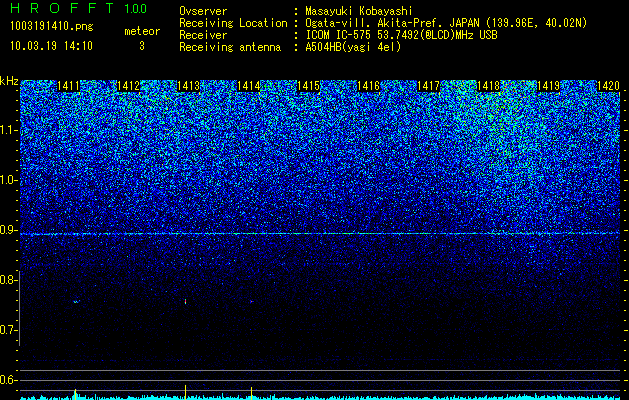The image size is (629, 400).
Task: Click the meteor echo blip near 1414
Action: [x=252, y=301]
